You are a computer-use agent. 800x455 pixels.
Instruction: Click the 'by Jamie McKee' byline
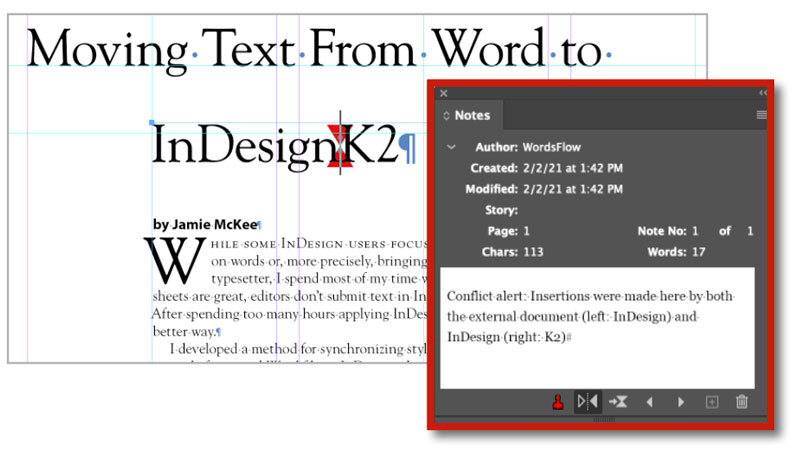205,224
